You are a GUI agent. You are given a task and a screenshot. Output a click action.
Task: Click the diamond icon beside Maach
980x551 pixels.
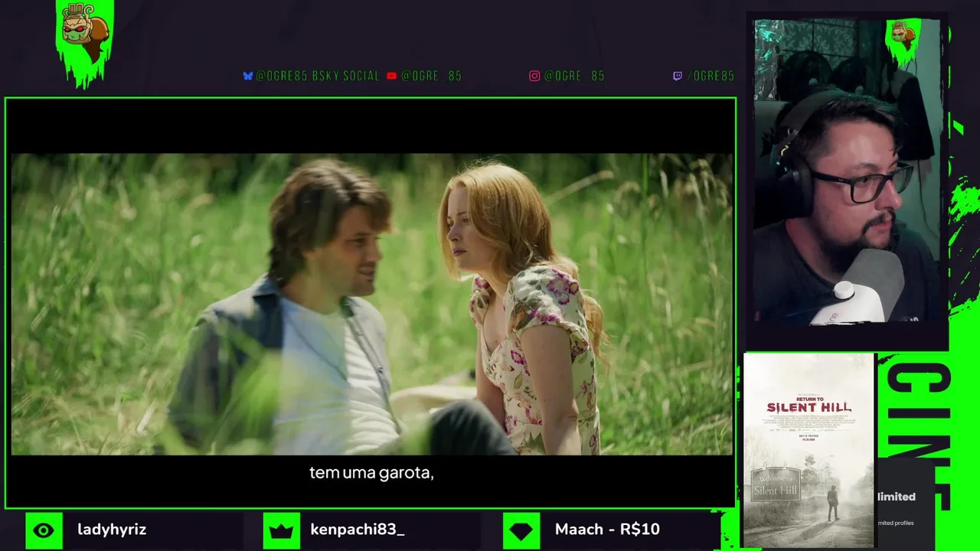pyautogui.click(x=521, y=530)
